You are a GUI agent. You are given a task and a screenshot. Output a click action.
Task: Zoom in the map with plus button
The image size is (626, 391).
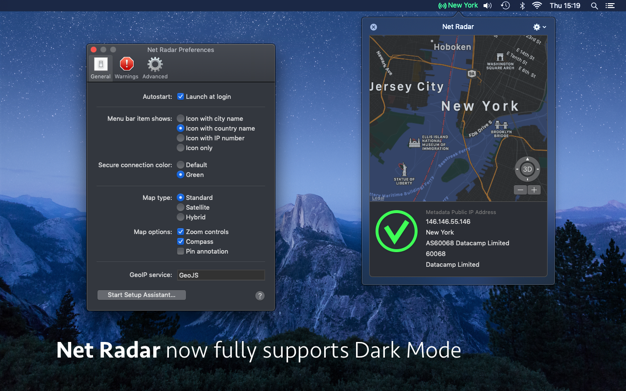(534, 190)
